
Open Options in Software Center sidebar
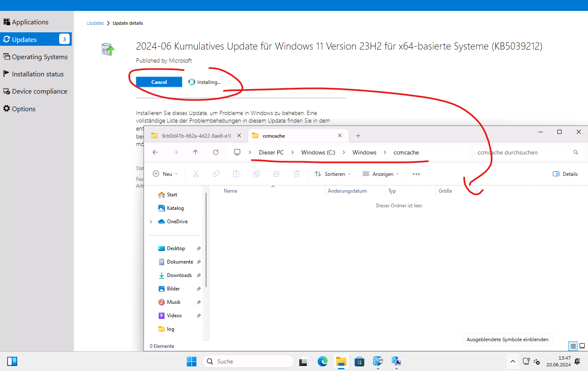[x=22, y=108]
